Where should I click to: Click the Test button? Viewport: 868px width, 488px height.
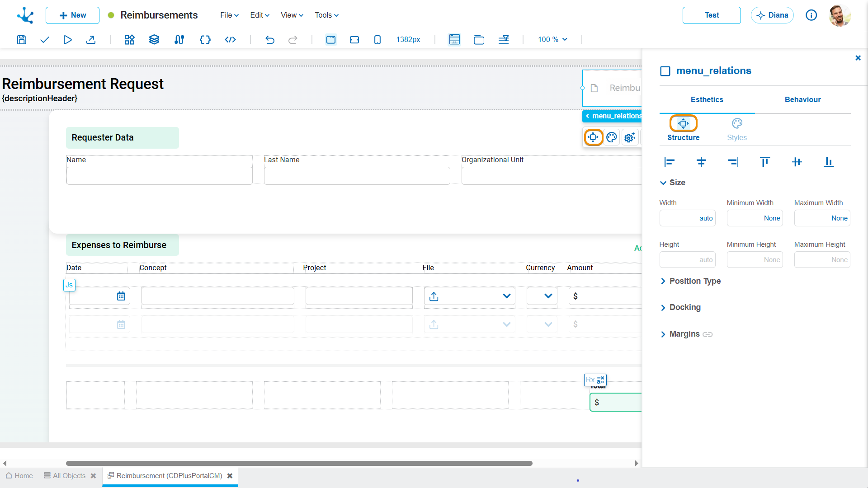click(712, 15)
